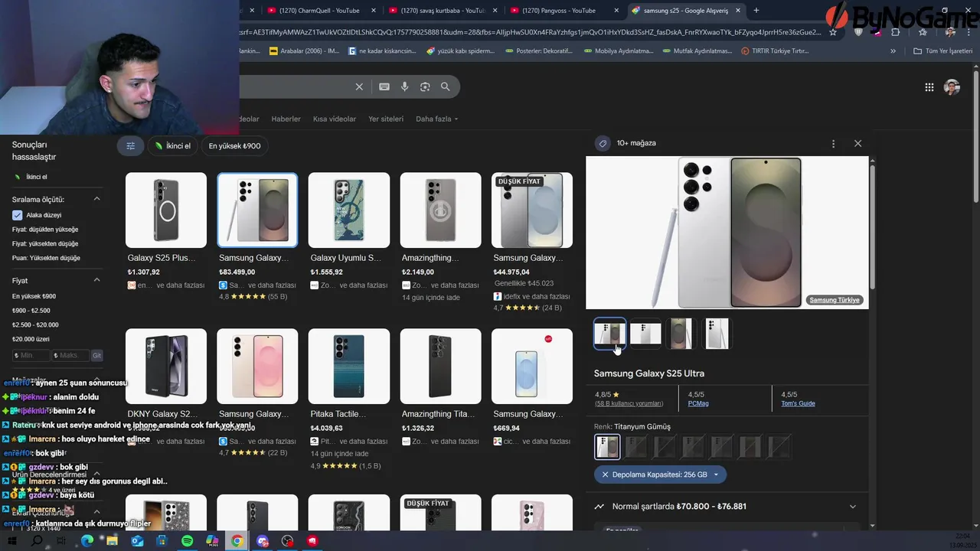The width and height of the screenshot is (980, 551).
Task: Collapse the Fiyat filter section
Action: pyautogui.click(x=96, y=280)
